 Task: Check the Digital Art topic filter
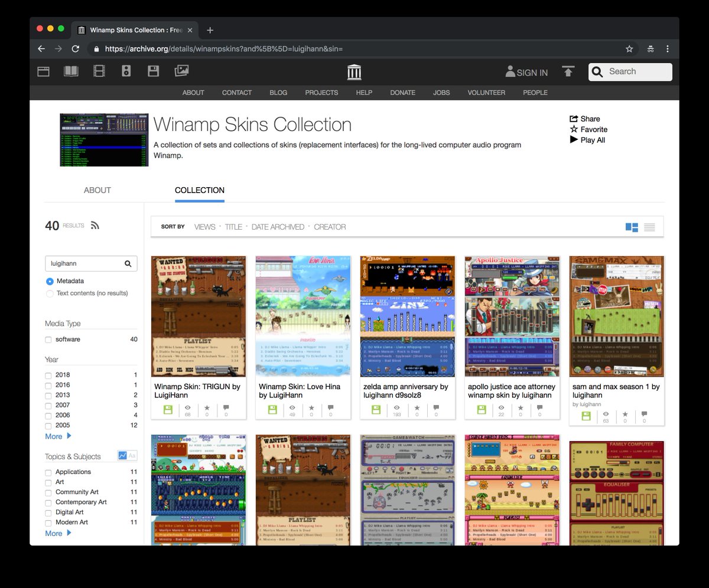[48, 512]
